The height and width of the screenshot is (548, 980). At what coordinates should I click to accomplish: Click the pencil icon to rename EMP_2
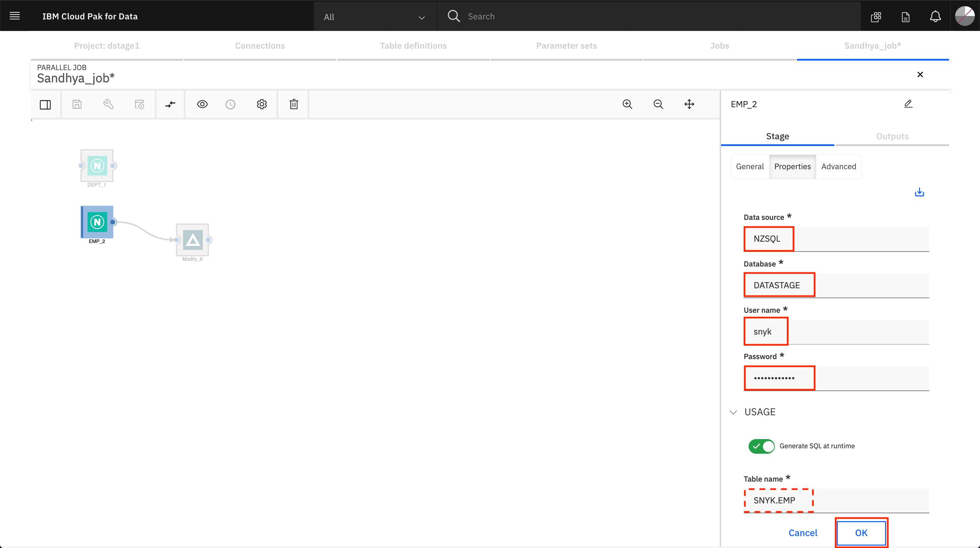(x=908, y=103)
